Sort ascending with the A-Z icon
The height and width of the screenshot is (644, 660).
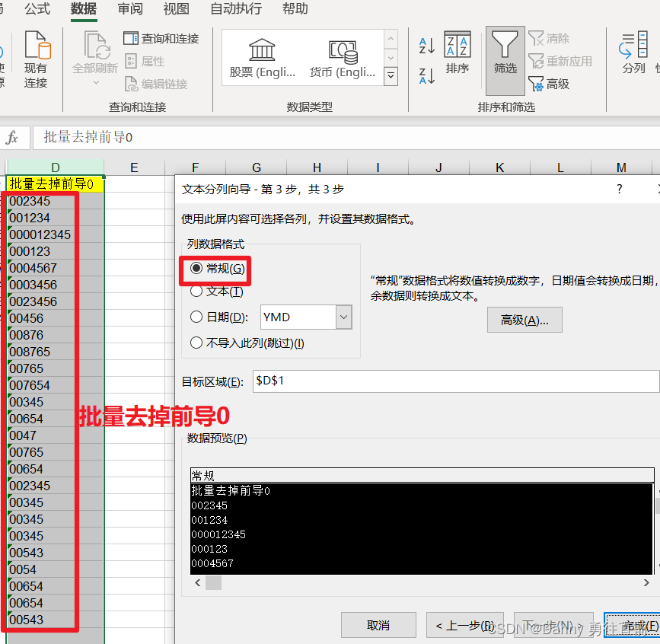[x=427, y=46]
